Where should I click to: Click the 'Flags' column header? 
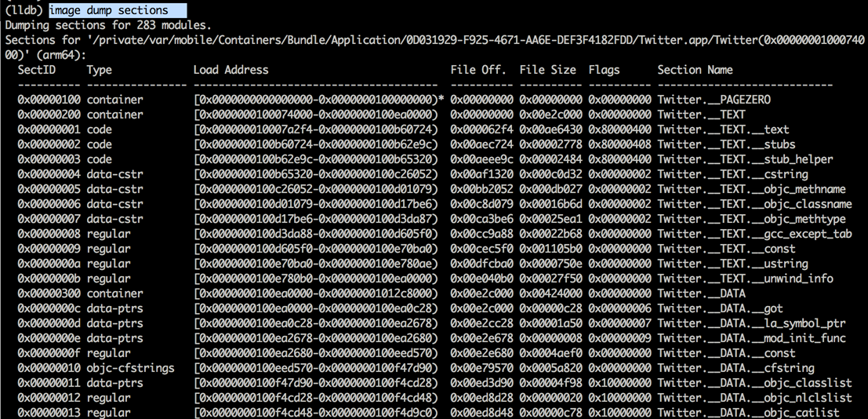pyautogui.click(x=604, y=70)
